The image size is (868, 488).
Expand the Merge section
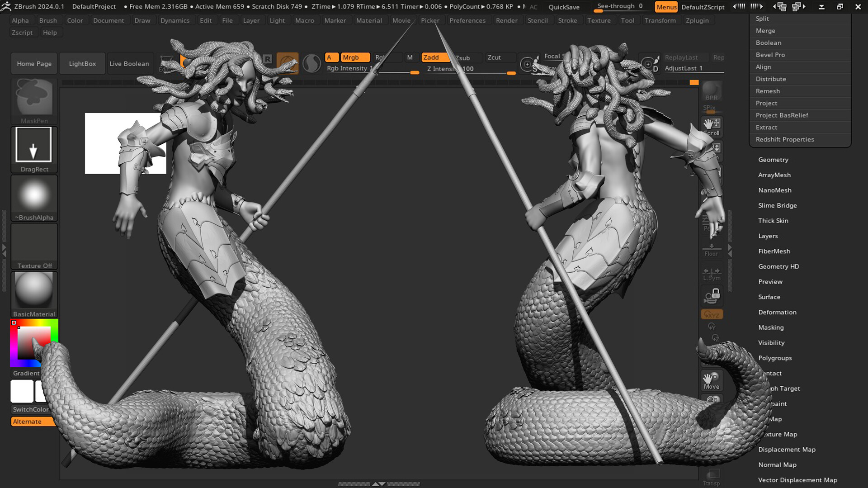(x=800, y=31)
